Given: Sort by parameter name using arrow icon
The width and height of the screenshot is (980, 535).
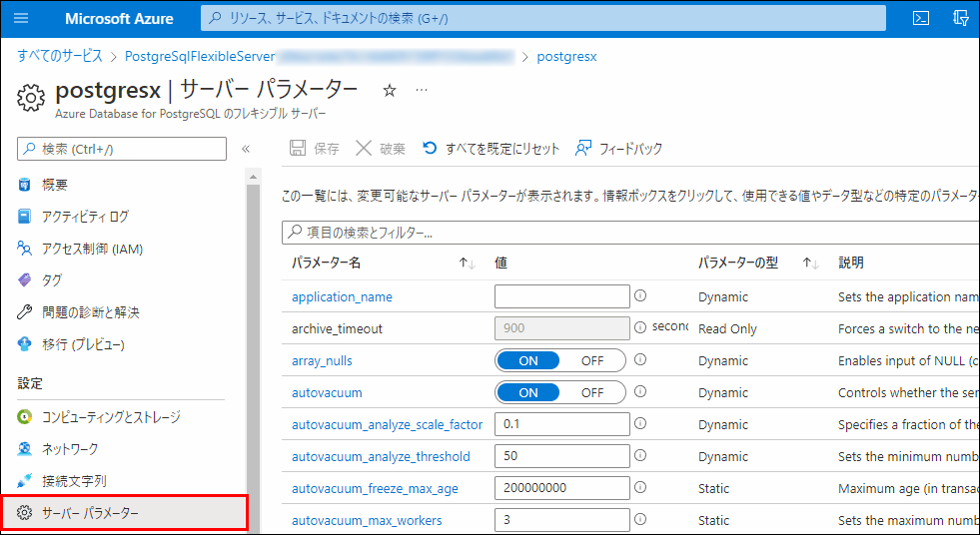Looking at the screenshot, I should click(x=467, y=264).
